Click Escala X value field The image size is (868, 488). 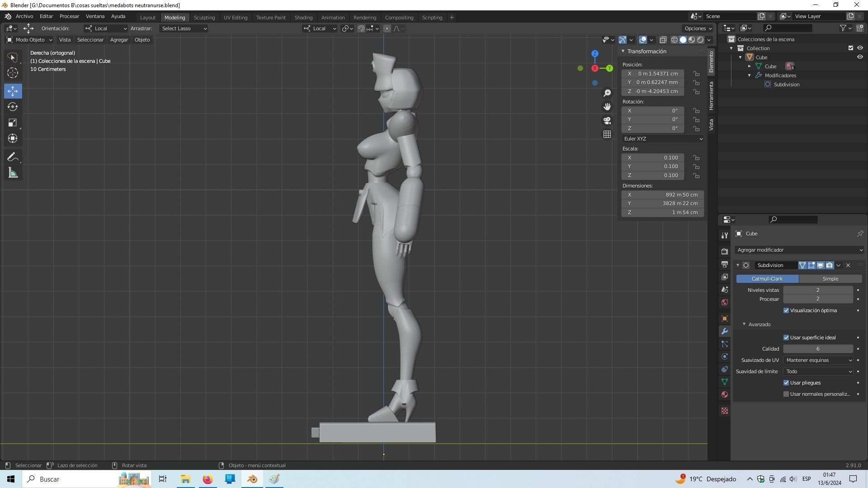click(x=653, y=158)
